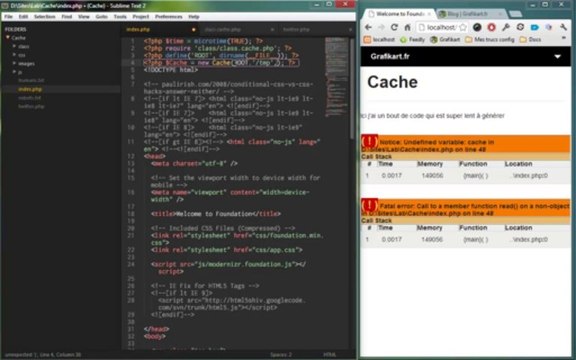Viewport: 576px width, 360px height.
Task: Switch to the index.php editor tab
Action: point(160,29)
